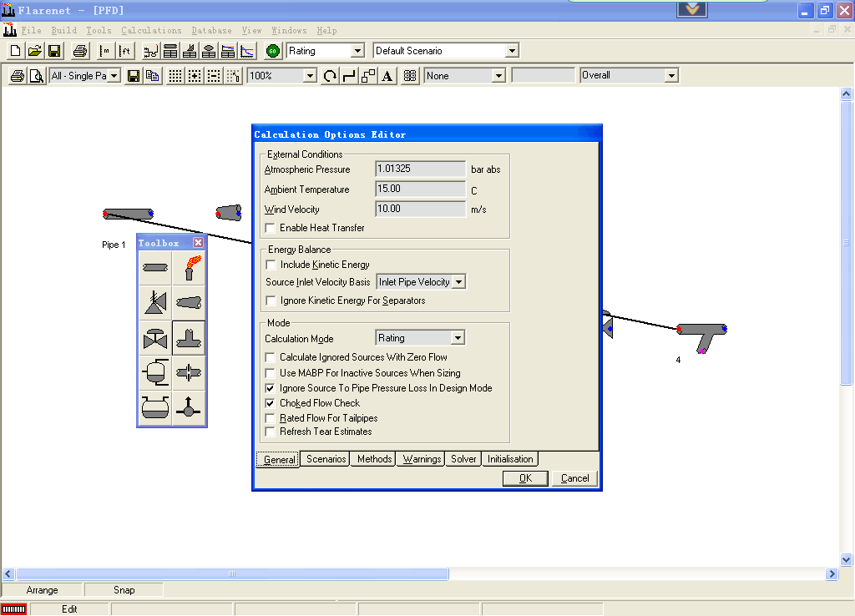Switch to the Methods tab
This screenshot has width=855, height=616.
(x=374, y=459)
